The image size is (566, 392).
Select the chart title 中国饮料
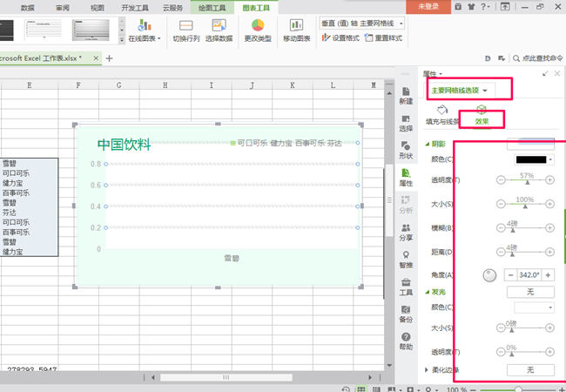tap(125, 145)
